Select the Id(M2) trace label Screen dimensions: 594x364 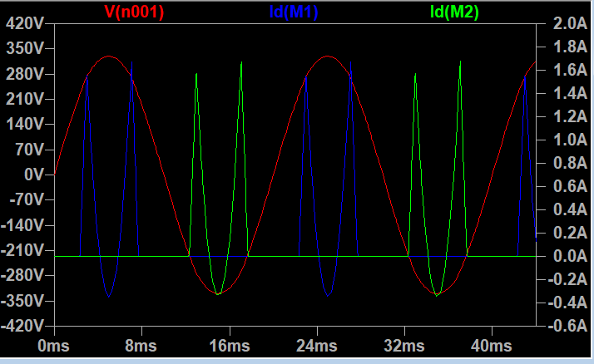[x=454, y=12]
